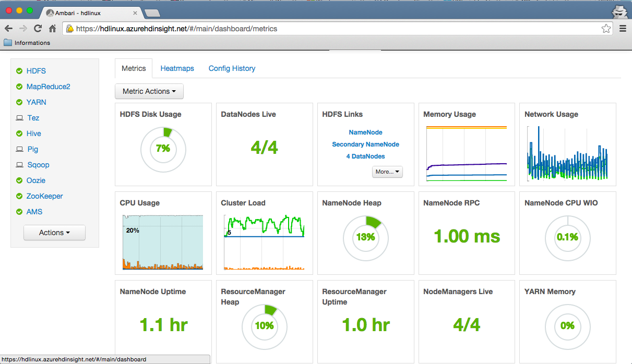Screen dimensions: 632x364
Task: Open the 4 DataNodes link
Action: [x=365, y=156]
